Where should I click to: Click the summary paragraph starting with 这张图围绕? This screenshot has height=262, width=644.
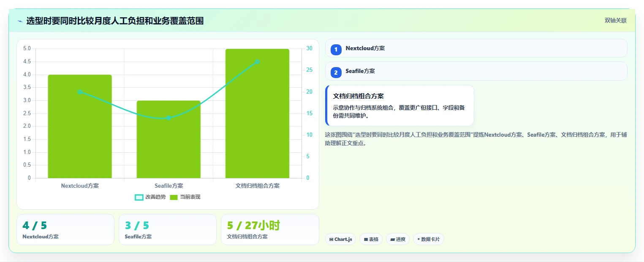click(476, 139)
